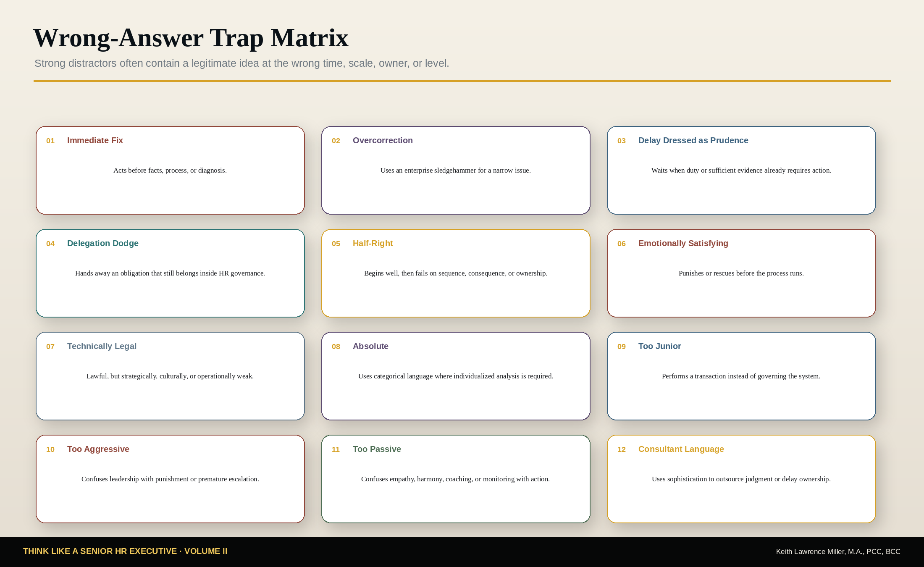The height and width of the screenshot is (567, 924).
Task: Click the number '07' label
Action: click(50, 346)
